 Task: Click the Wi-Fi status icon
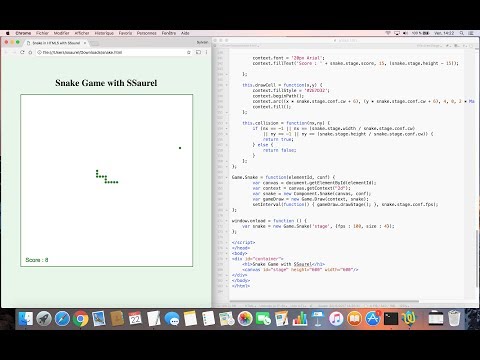(388, 33)
